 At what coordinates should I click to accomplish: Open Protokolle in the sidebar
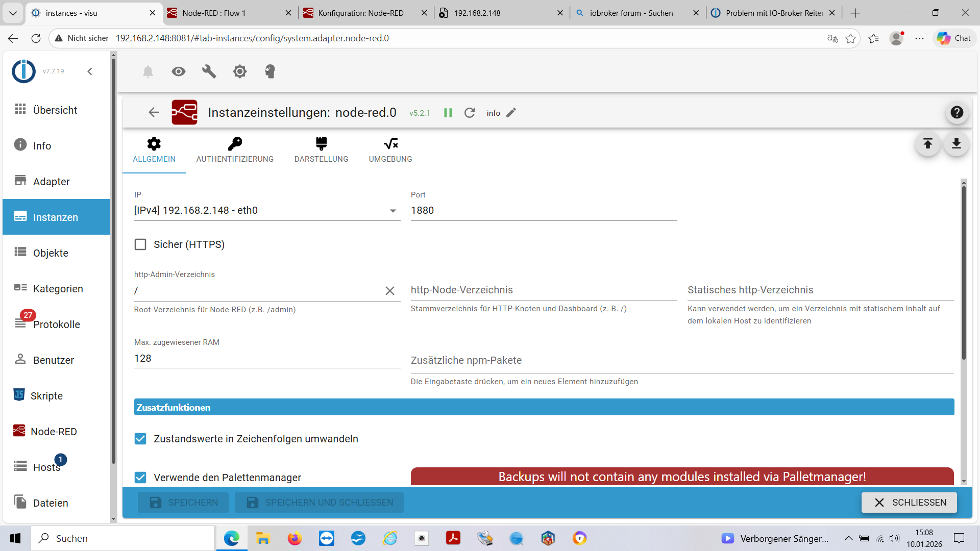[56, 324]
